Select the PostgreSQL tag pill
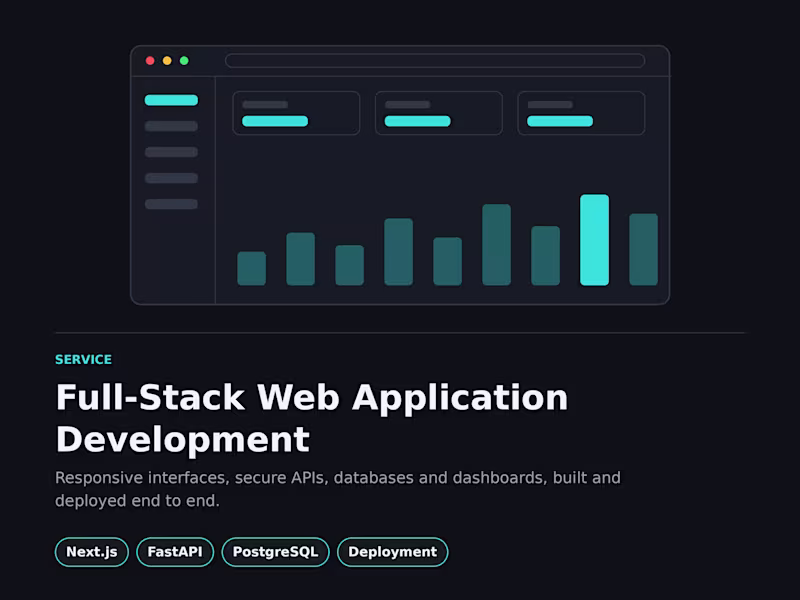 coord(276,552)
